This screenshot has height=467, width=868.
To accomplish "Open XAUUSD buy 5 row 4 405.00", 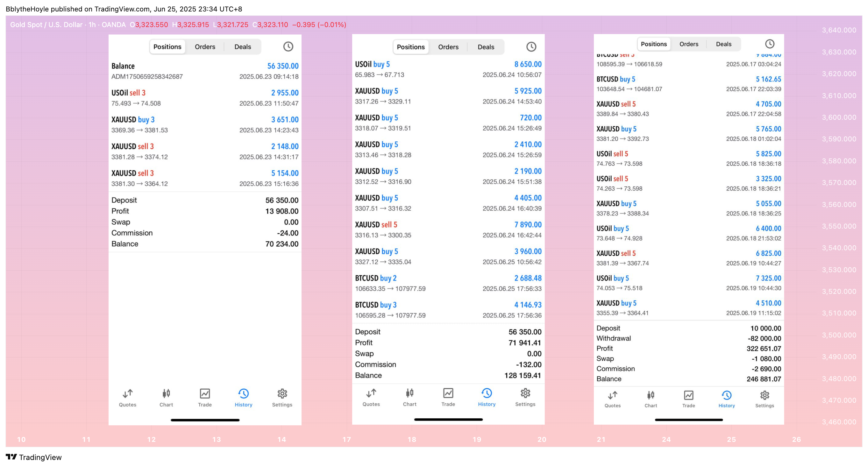I will coord(448,203).
